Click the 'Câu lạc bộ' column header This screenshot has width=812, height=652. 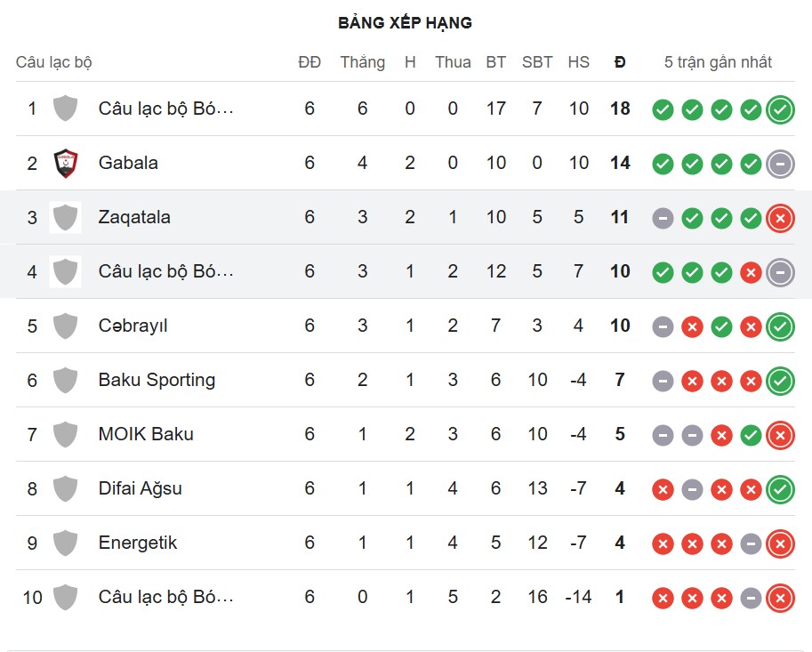tap(54, 62)
